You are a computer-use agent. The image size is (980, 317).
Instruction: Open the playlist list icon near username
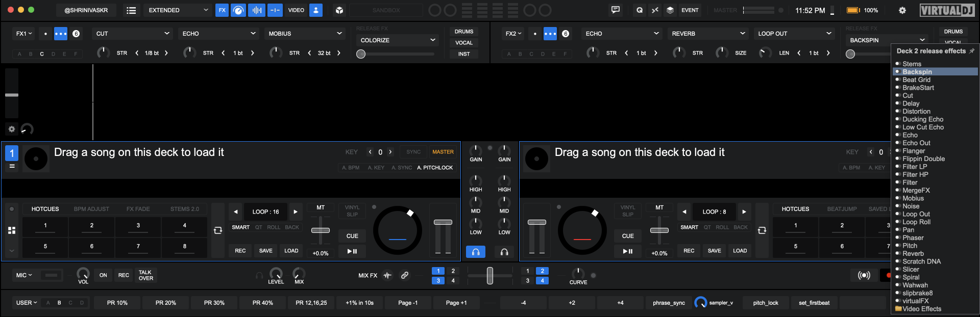click(x=131, y=10)
